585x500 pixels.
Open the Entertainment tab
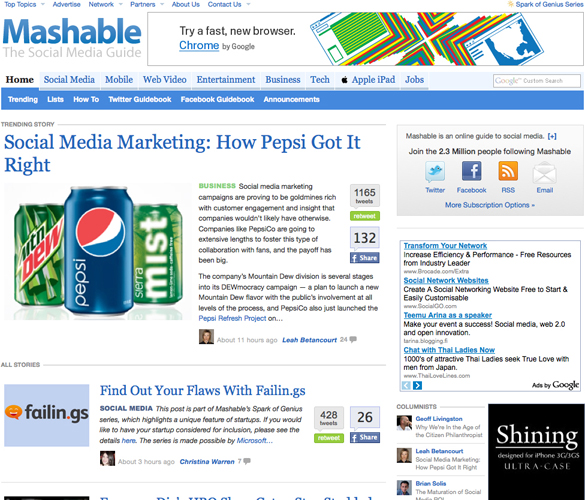pyautogui.click(x=226, y=80)
